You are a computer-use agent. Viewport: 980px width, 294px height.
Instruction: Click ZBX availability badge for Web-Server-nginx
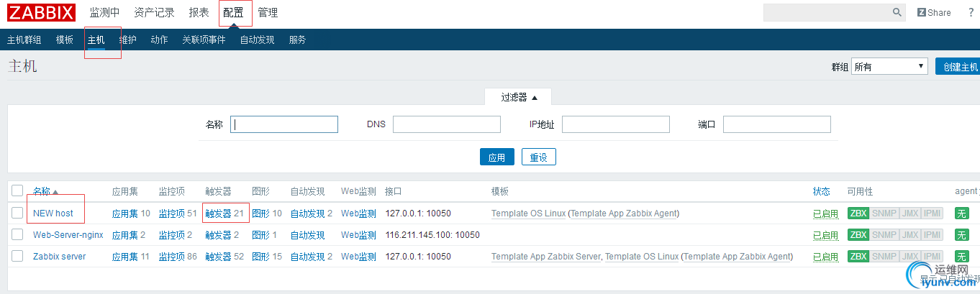(858, 235)
